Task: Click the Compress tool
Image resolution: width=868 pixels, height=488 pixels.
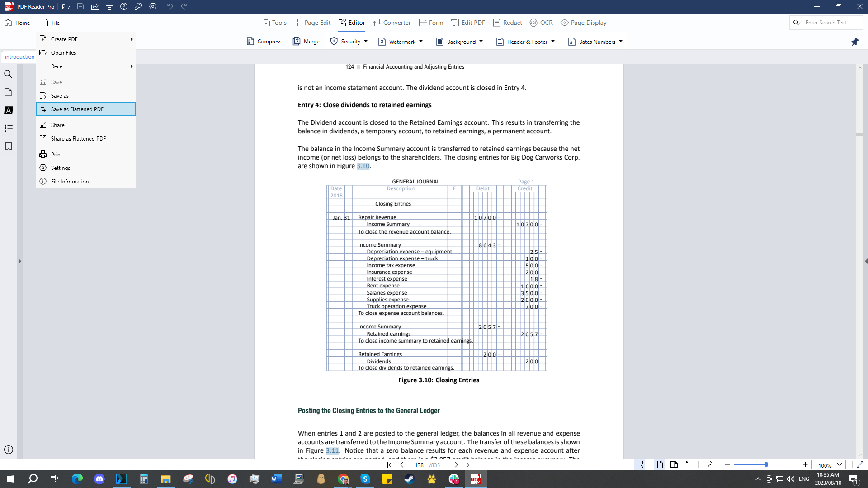Action: (x=264, y=42)
